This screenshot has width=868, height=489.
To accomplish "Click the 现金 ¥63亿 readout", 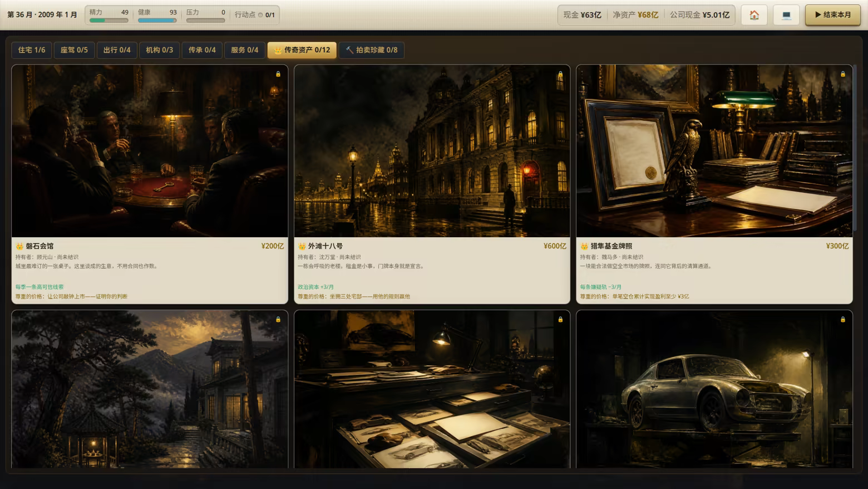I will tap(583, 15).
